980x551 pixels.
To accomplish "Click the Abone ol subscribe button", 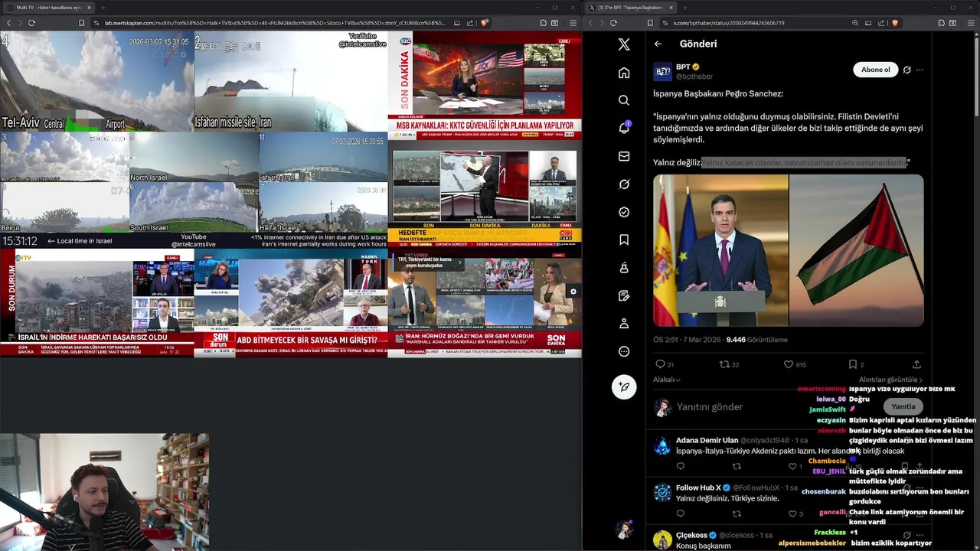I will (875, 70).
